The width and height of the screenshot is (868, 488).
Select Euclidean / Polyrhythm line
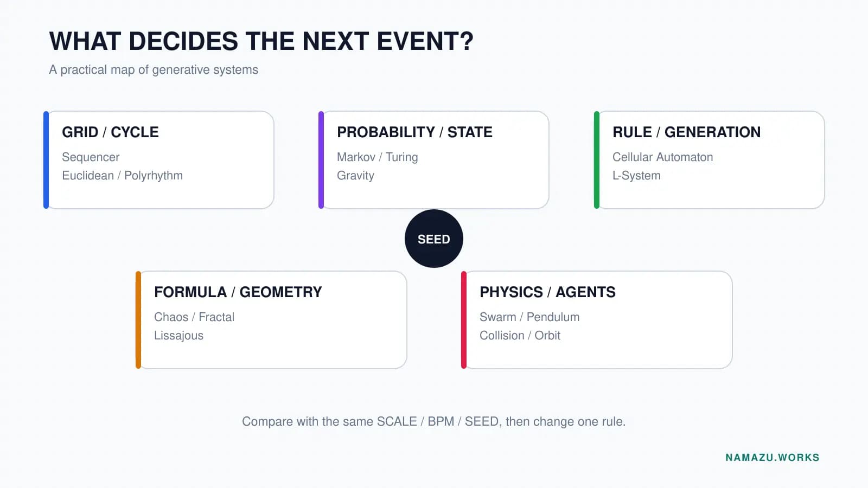[x=122, y=176]
